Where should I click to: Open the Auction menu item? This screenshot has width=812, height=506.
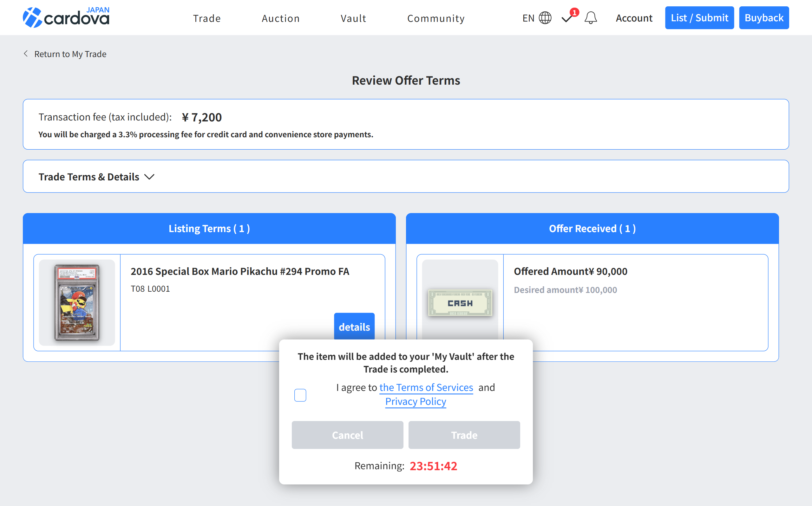pyautogui.click(x=280, y=18)
